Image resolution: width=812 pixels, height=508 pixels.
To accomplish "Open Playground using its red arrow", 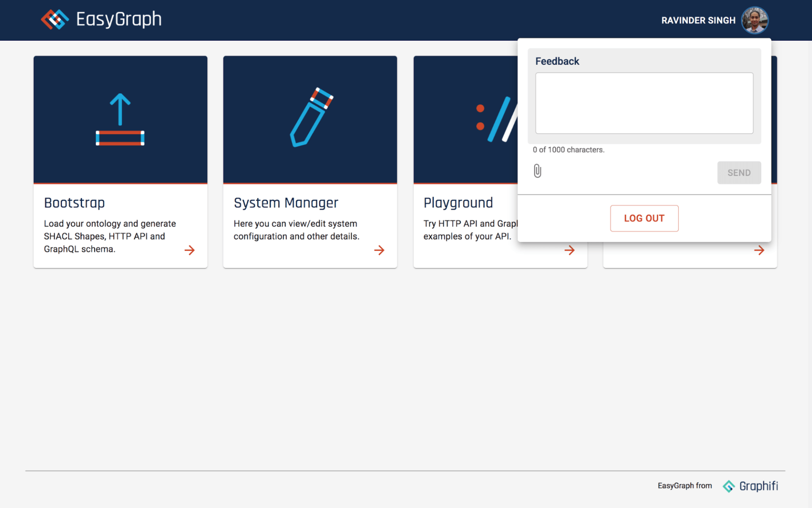I will click(x=570, y=250).
